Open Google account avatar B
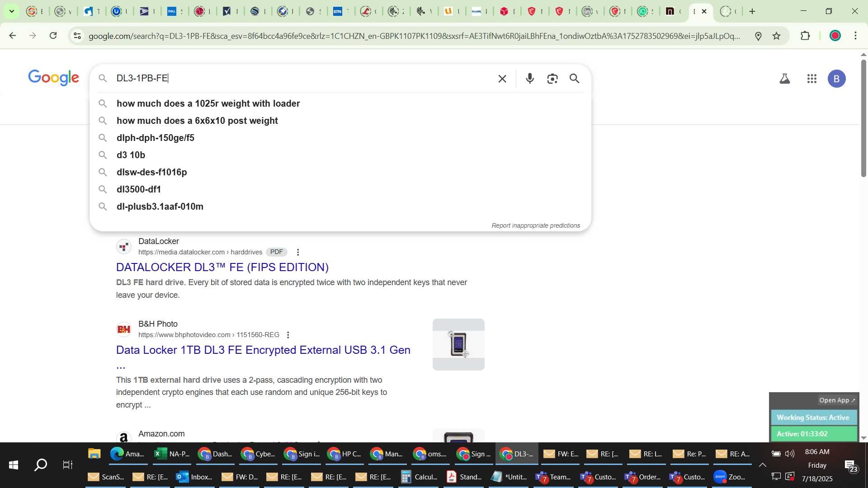This screenshot has height=488, width=868. pos(836,79)
